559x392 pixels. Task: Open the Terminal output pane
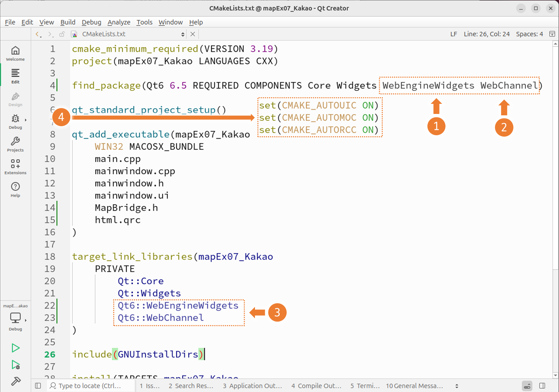coord(365,386)
